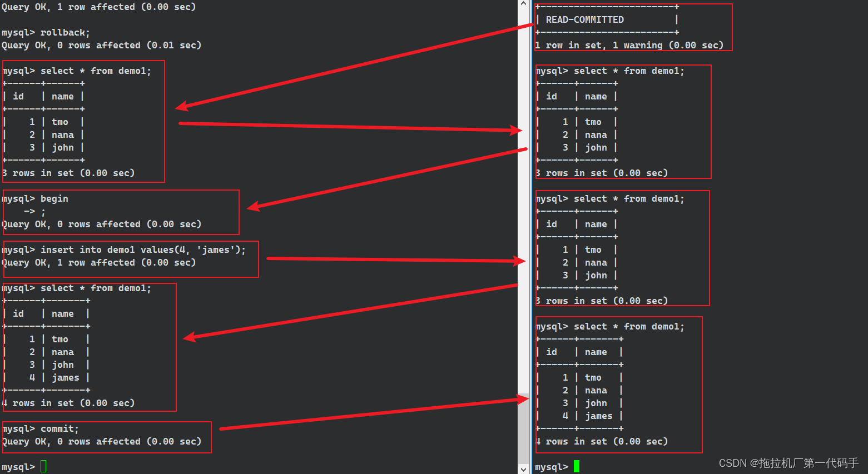
Task: Click '4 rows in set' in left terminal
Action: tap(68, 403)
